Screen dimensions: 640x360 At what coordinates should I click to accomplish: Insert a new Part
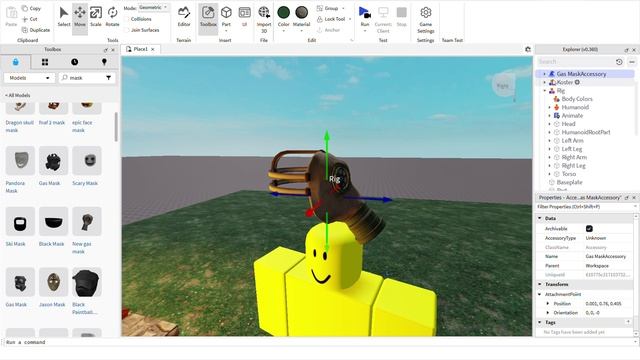pyautogui.click(x=226, y=18)
